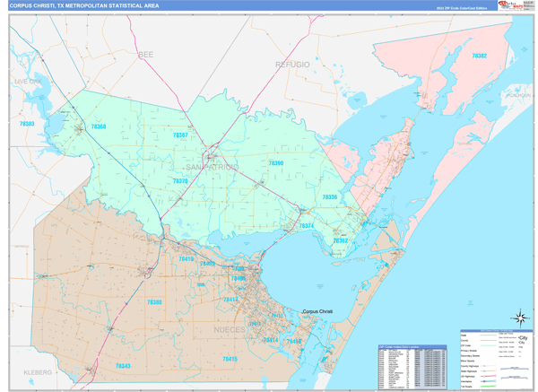
Task: Click ZIP code 78383 label
Action: pos(27,124)
